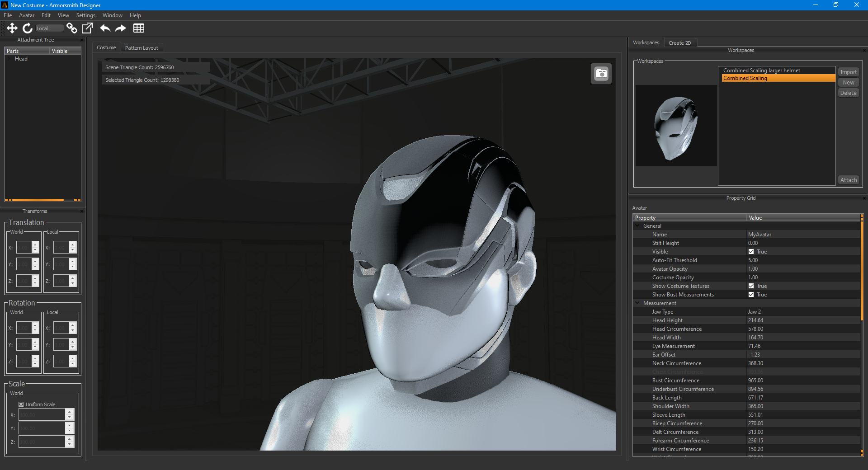Click the Undo arrow

pos(105,28)
